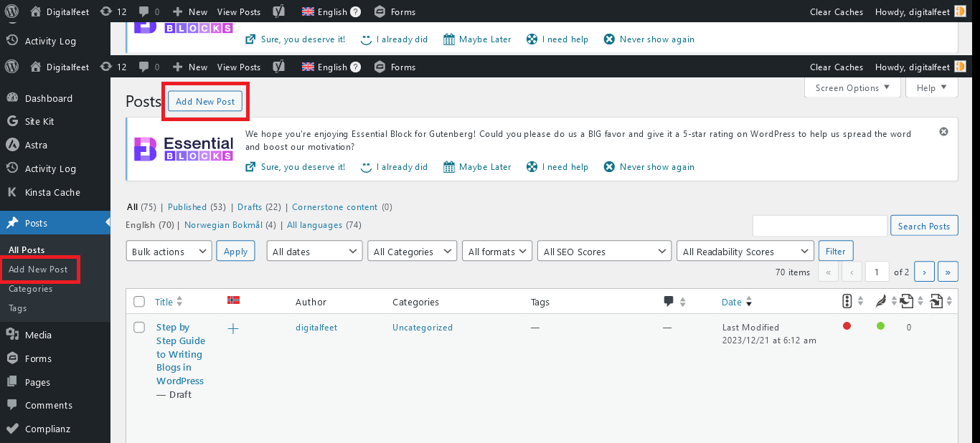Viewport: 980px width, 443px height.
Task: Open the All Categories dropdown
Action: click(412, 251)
